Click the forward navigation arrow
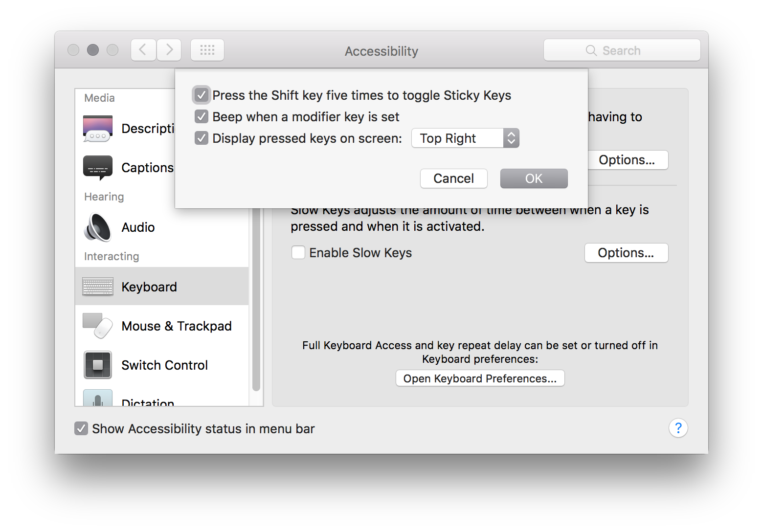763x532 pixels. (x=169, y=49)
